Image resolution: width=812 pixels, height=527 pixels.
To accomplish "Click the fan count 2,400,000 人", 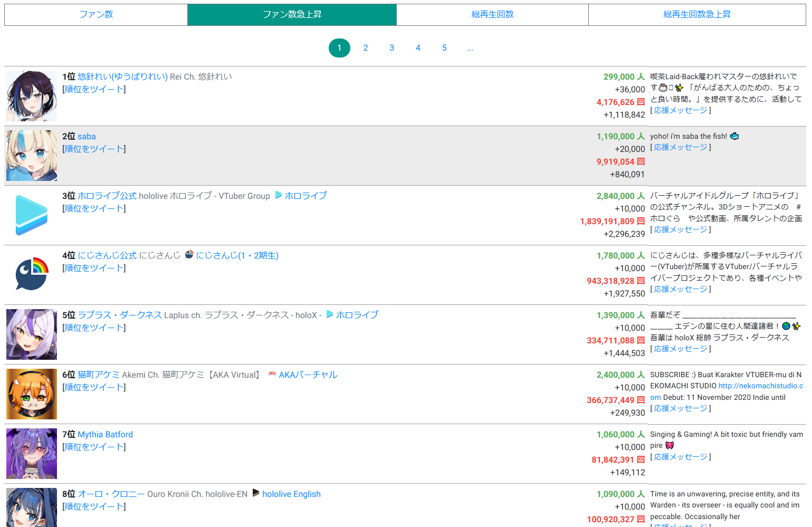I will [x=620, y=375].
